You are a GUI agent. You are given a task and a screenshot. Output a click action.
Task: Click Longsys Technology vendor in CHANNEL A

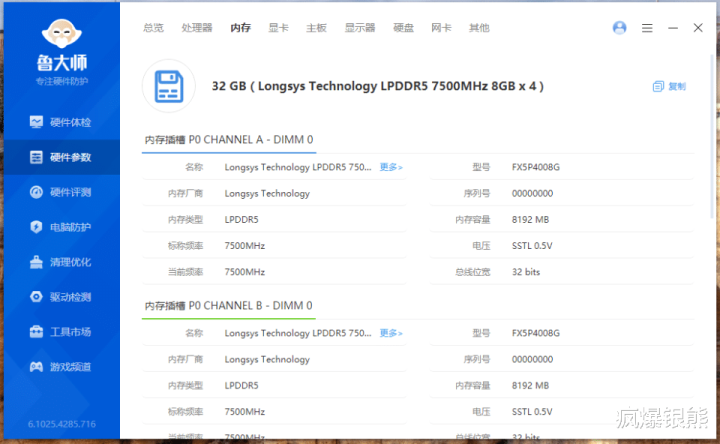tap(267, 193)
